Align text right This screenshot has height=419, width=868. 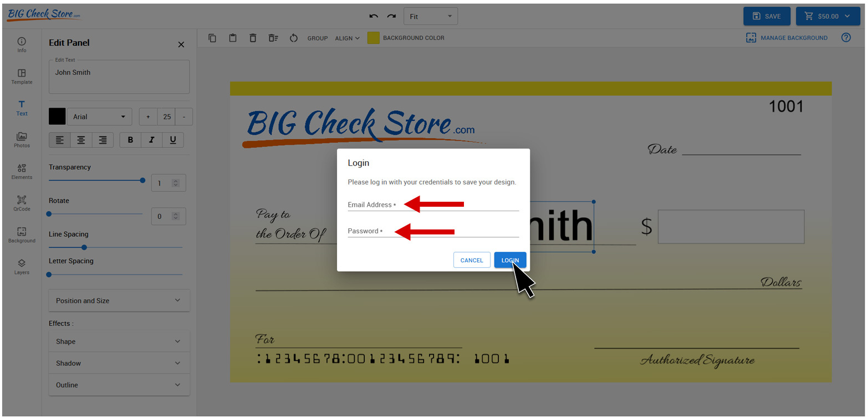pos(103,140)
